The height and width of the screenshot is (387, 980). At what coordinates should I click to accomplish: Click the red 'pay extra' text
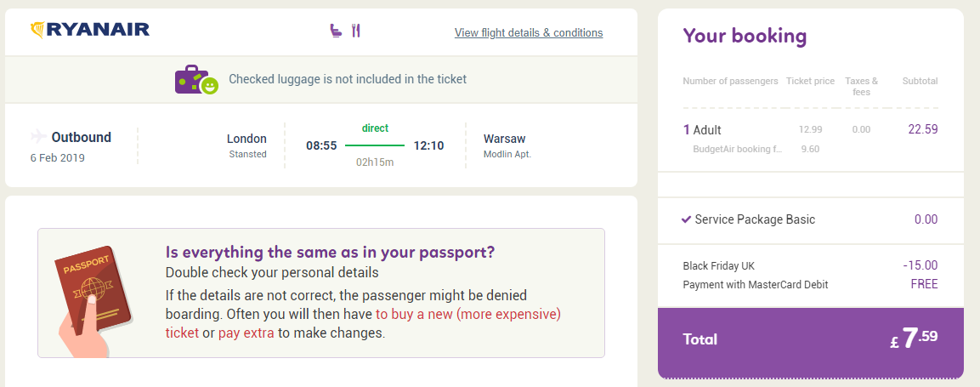(246, 333)
